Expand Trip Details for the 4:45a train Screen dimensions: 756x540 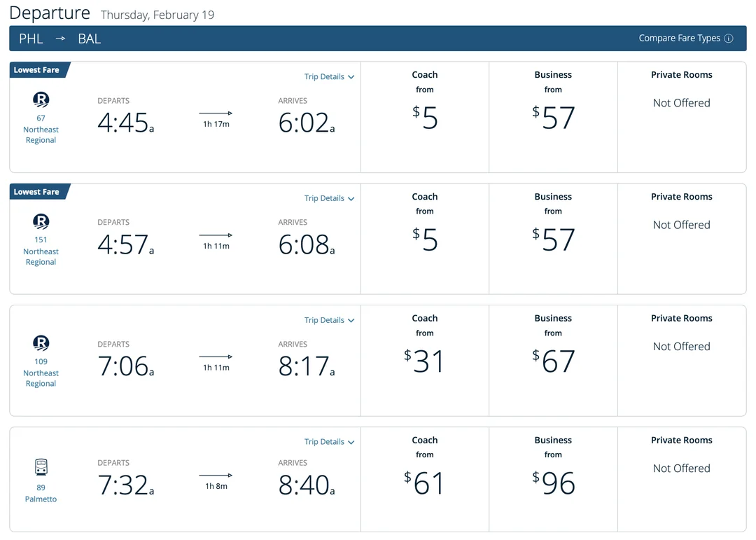pos(329,77)
